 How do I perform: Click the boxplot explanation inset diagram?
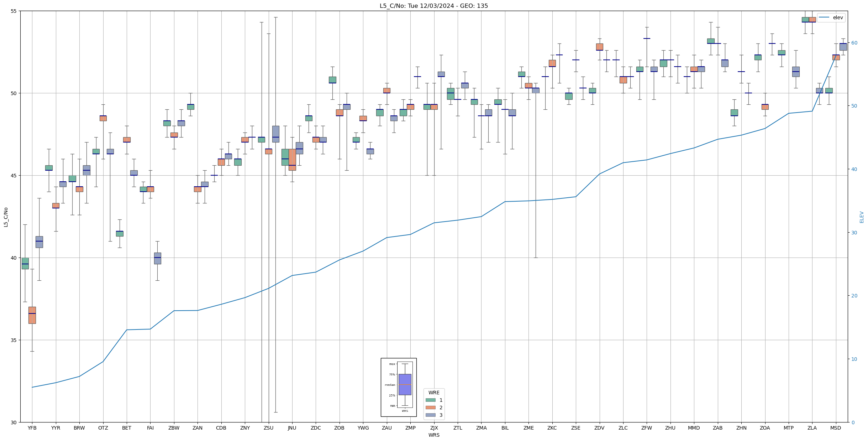tap(399, 387)
